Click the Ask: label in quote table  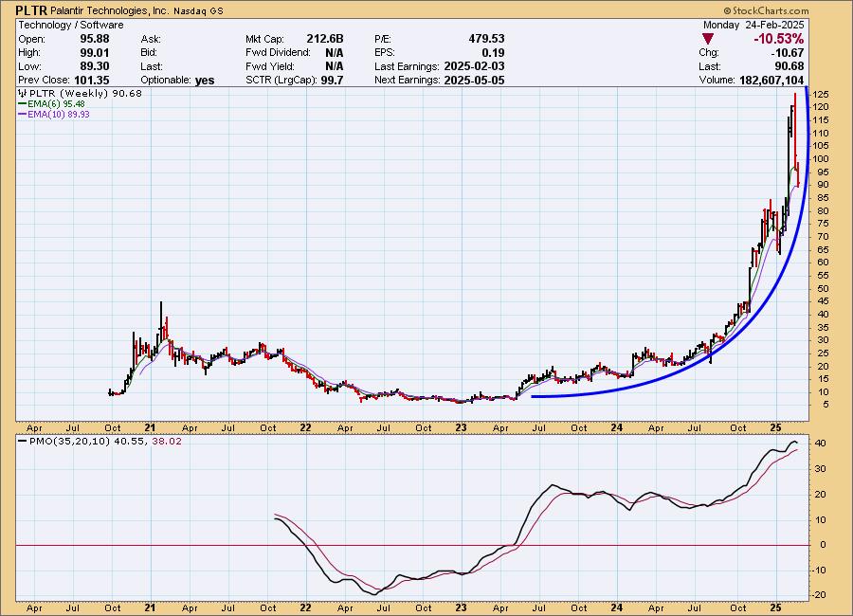click(x=151, y=39)
